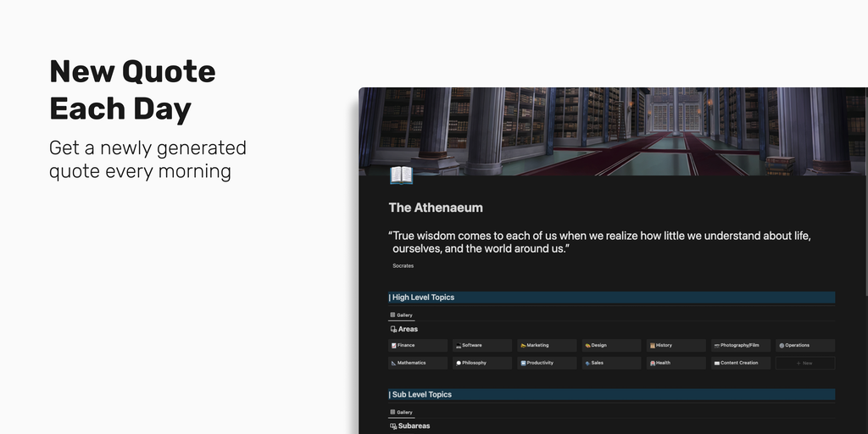Switch to Gallery tab under High Level Topics
This screenshot has width=868, height=434.
(401, 315)
